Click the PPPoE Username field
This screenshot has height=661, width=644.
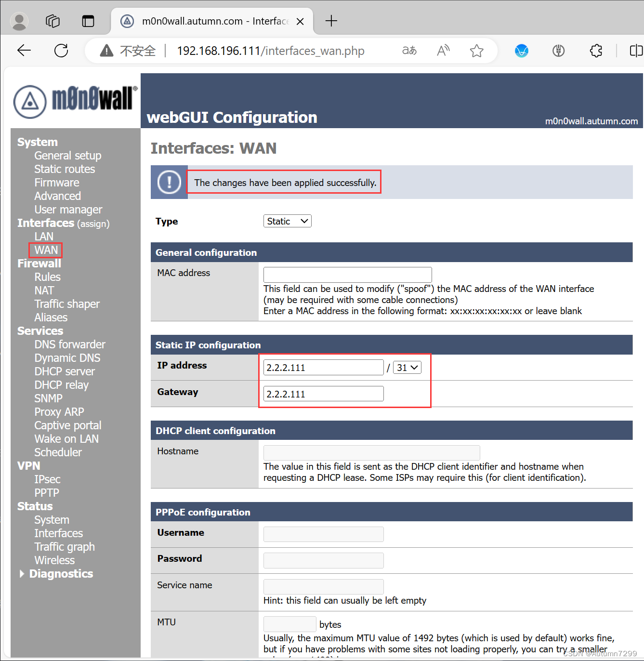tap(324, 534)
